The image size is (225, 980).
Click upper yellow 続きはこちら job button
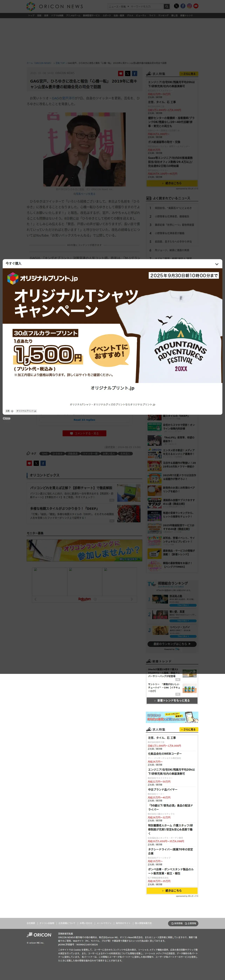click(172, 183)
